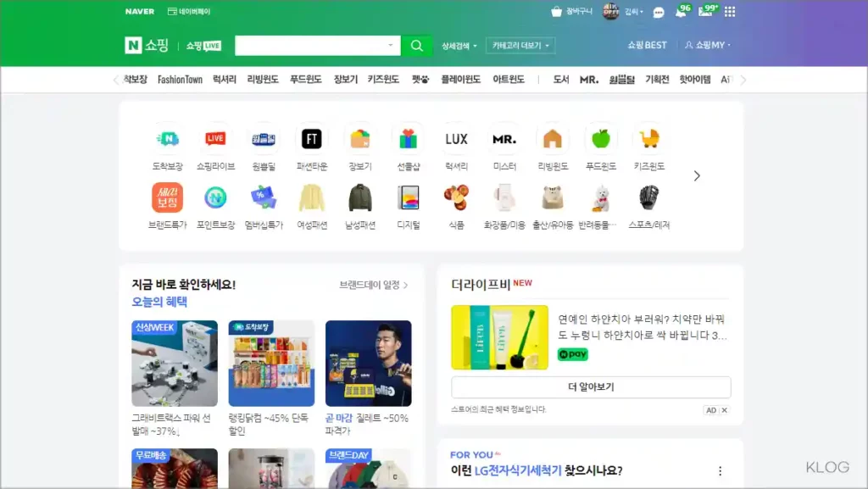
Task: Open the 상세검색 dropdown
Action: [459, 46]
